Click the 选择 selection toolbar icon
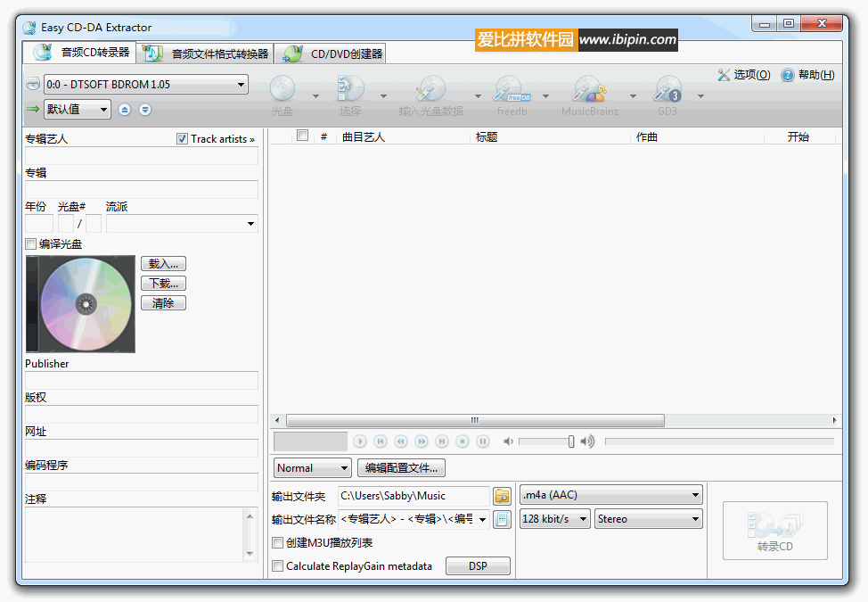 click(x=350, y=88)
